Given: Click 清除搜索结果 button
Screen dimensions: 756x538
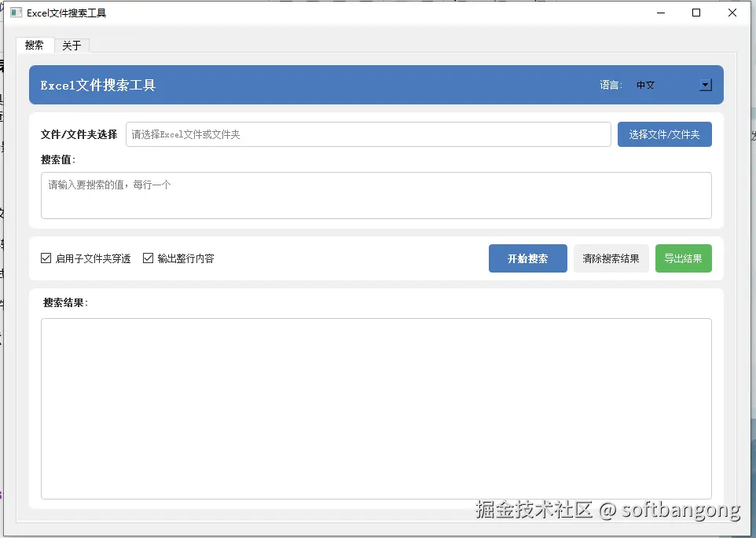Looking at the screenshot, I should coord(611,258).
